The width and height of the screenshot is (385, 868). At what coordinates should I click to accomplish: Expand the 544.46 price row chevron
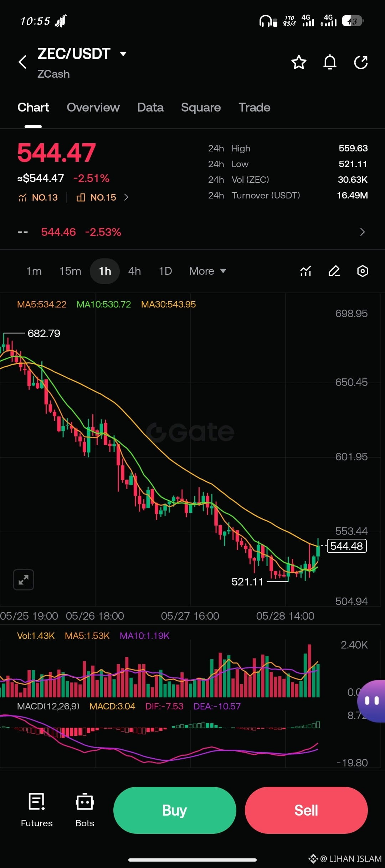tap(363, 232)
